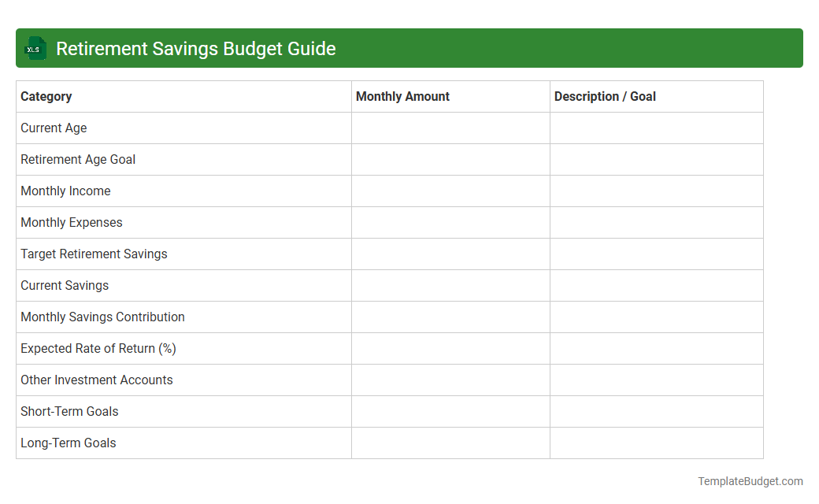The image size is (819, 504).
Task: Select the Monthly Income category cell
Action: pos(65,191)
